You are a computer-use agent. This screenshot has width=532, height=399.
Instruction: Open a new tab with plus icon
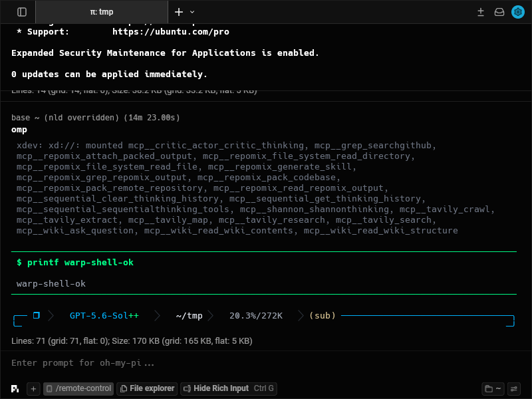(179, 12)
